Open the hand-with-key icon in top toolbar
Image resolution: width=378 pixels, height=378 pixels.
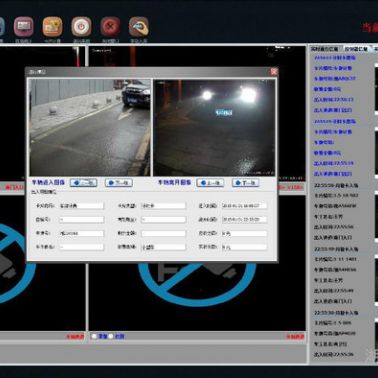[x=139, y=27]
